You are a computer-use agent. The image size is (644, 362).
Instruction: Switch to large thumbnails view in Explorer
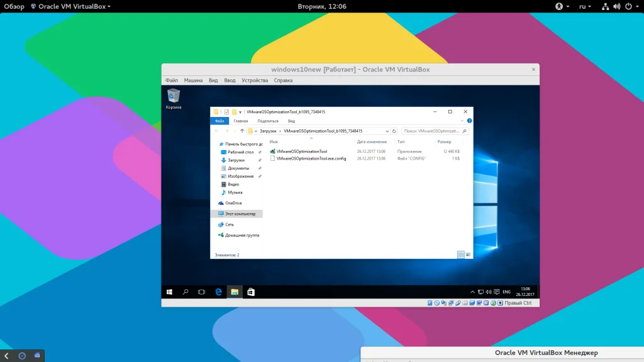tap(469, 255)
